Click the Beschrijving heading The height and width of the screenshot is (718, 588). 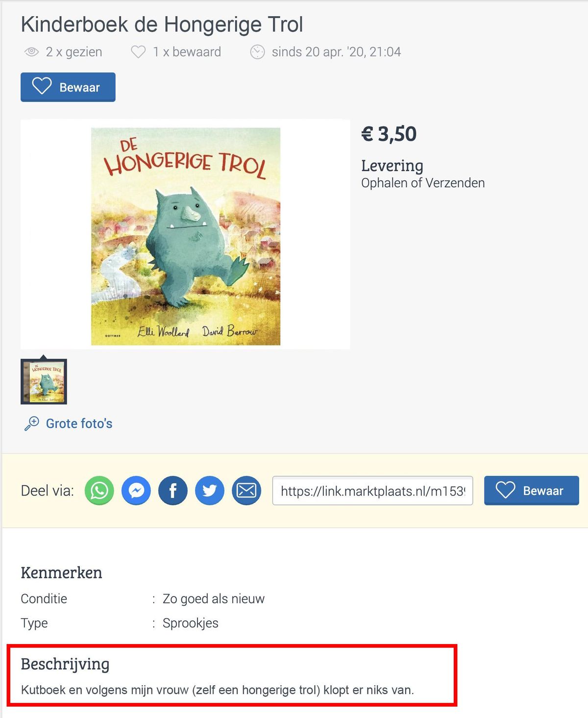coord(65,664)
